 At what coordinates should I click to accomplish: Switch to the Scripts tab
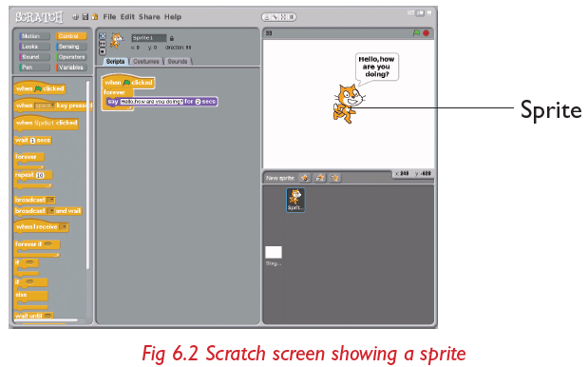coord(115,62)
